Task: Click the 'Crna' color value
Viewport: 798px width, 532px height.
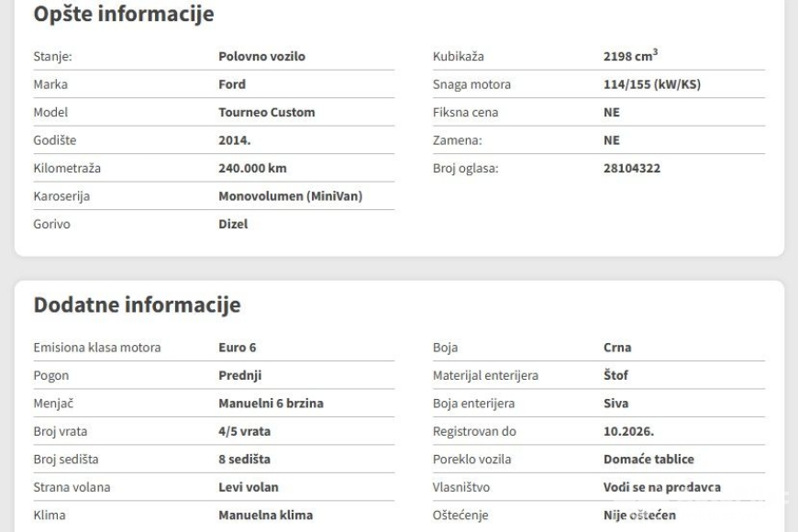Action: pyautogui.click(x=616, y=348)
